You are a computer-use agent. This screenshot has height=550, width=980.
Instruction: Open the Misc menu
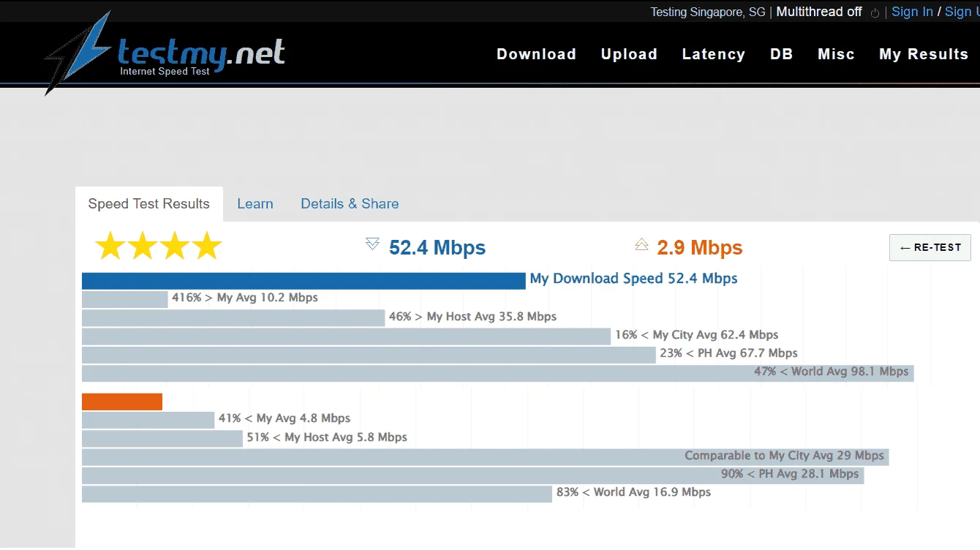[836, 54]
